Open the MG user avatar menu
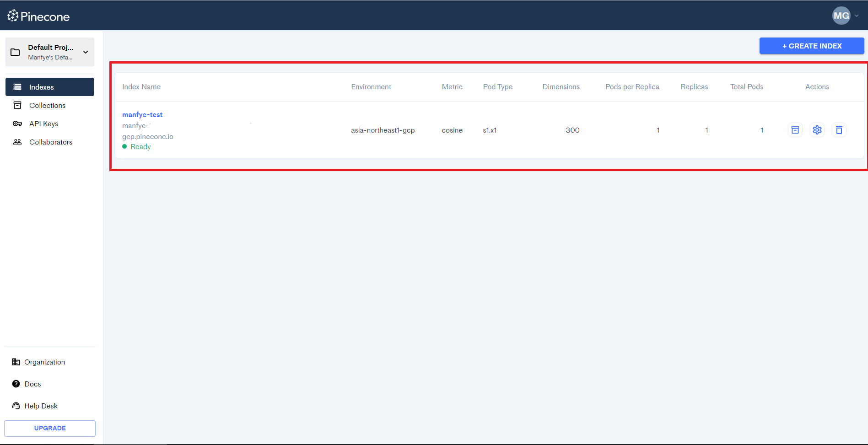 (x=841, y=16)
